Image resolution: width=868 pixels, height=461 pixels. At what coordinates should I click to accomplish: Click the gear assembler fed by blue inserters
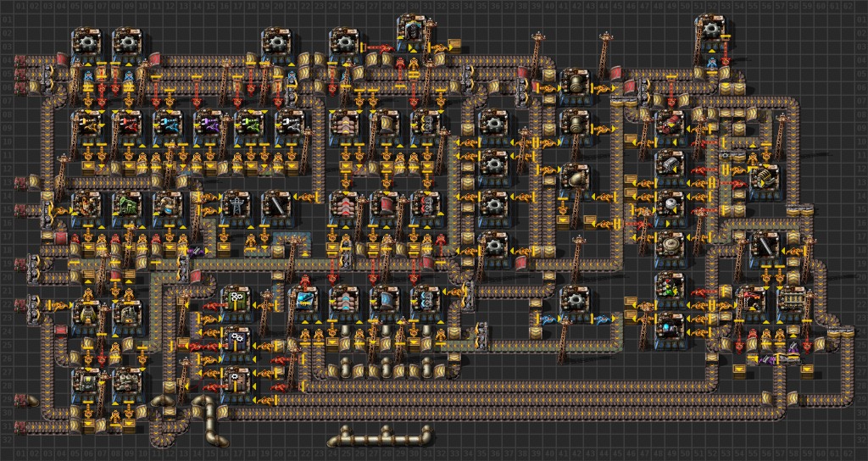[x=576, y=304]
